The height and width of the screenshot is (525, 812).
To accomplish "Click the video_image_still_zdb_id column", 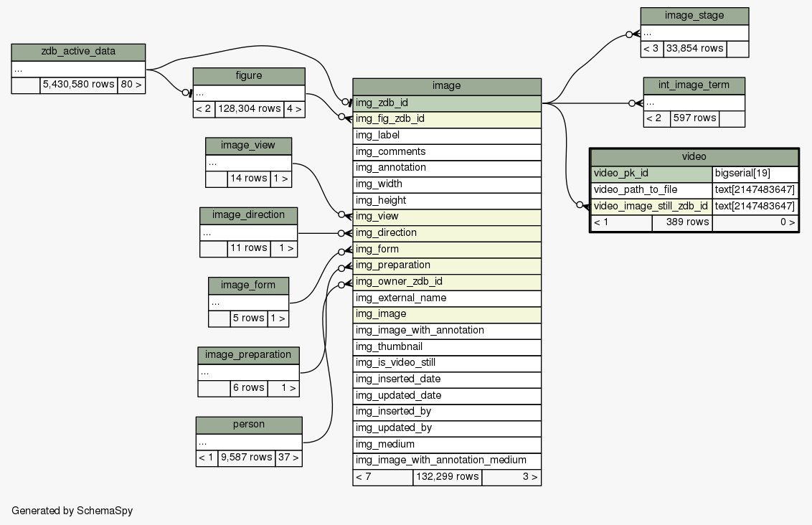I will 651,207.
